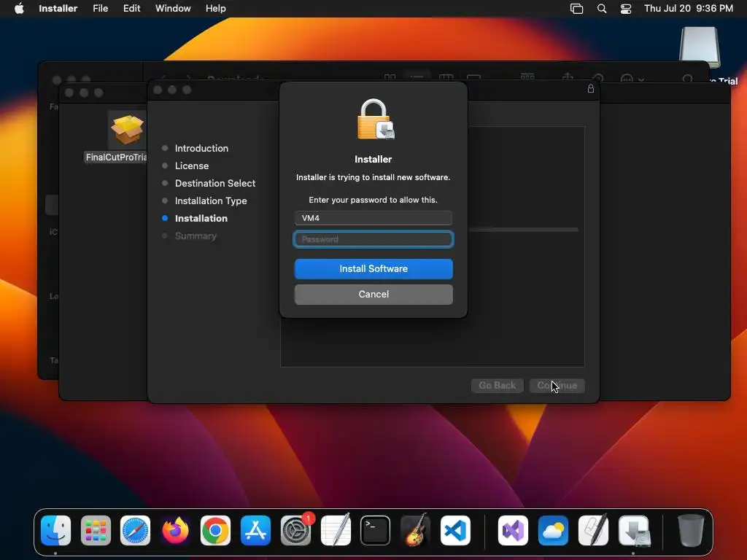Focus the Password input field

coord(373,239)
